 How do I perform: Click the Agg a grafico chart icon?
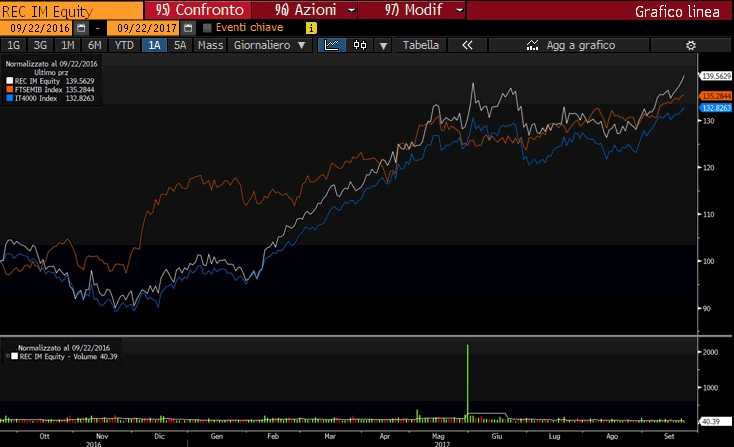point(532,45)
